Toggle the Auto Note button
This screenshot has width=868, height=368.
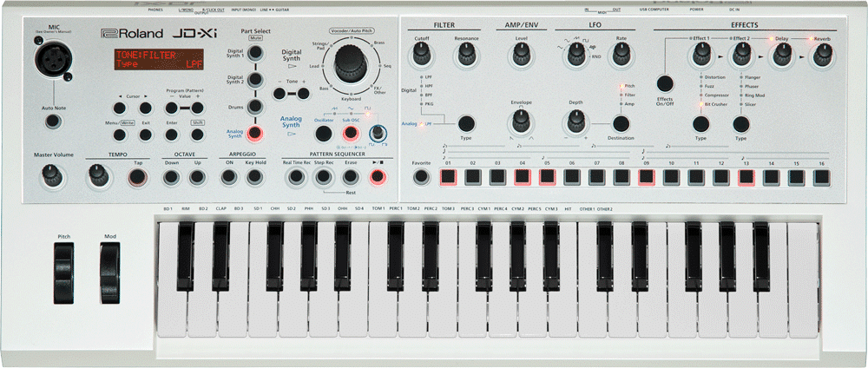(53, 122)
